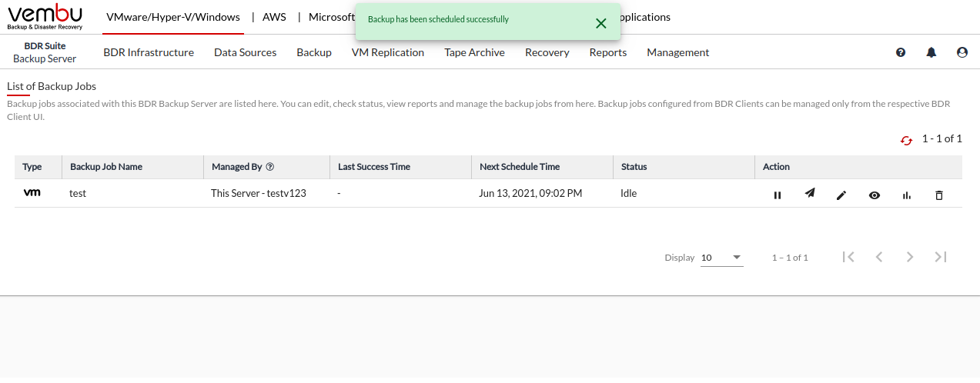Dismiss the backup scheduled success notification

[x=601, y=23]
